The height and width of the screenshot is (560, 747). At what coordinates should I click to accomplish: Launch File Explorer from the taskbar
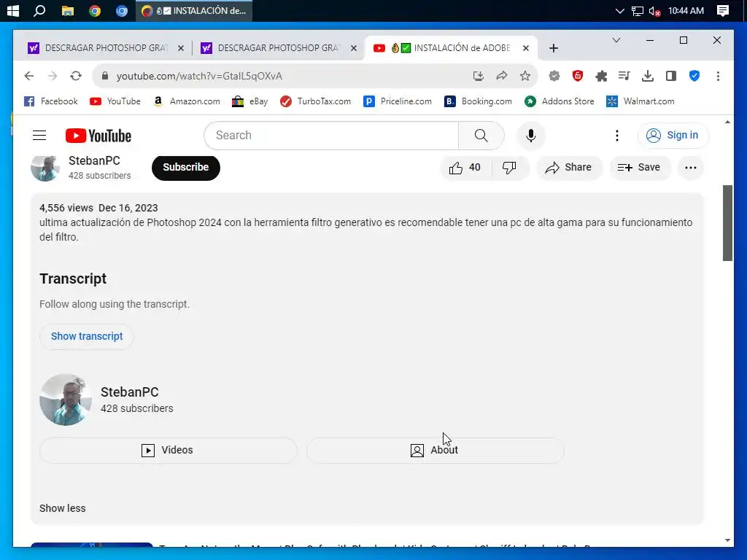pyautogui.click(x=68, y=10)
